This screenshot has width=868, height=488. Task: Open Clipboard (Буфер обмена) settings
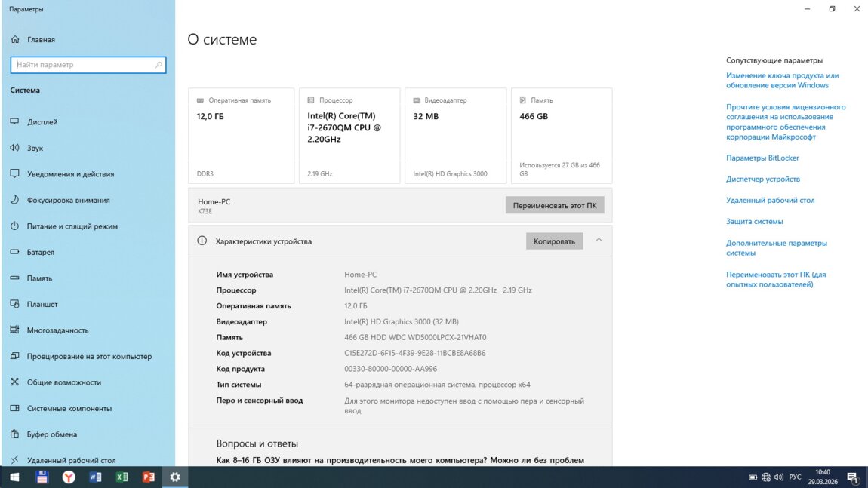[51, 434]
